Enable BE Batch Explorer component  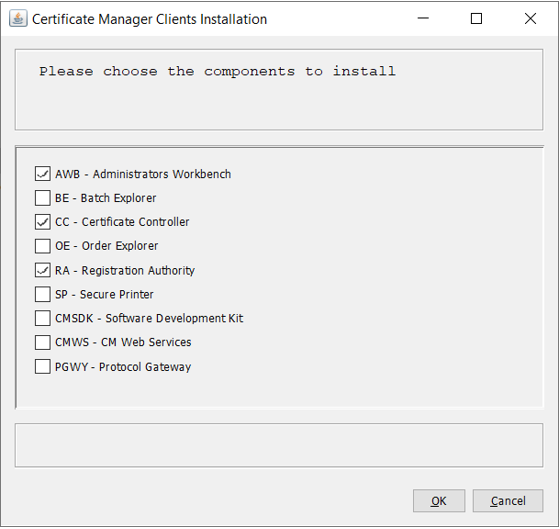pyautogui.click(x=42, y=198)
